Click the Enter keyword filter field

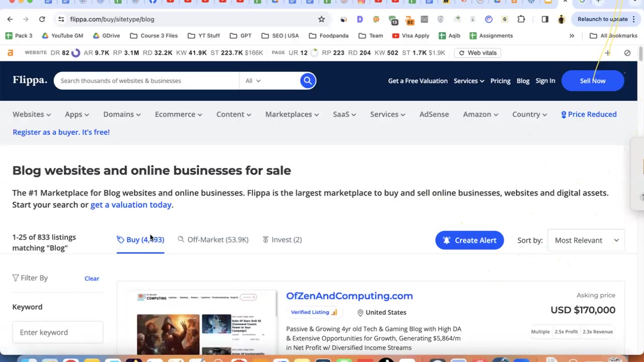(x=58, y=332)
